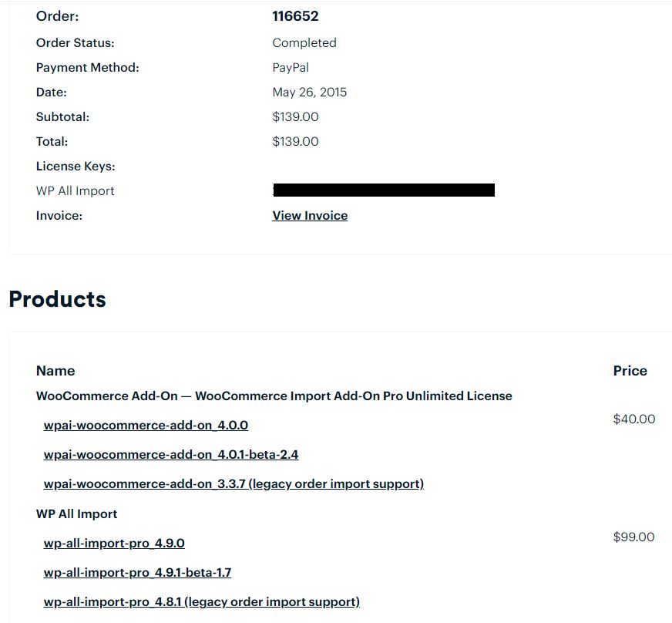
Task: Click the Subtotal amount $139.00
Action: 295,117
